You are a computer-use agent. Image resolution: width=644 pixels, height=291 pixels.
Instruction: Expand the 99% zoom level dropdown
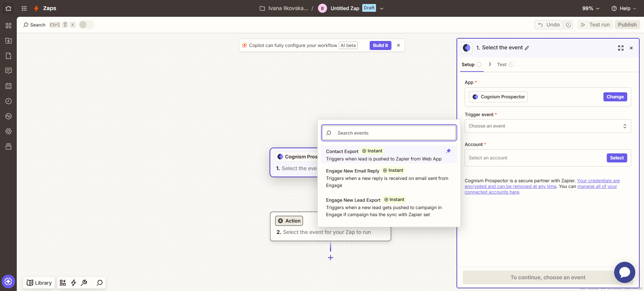pyautogui.click(x=591, y=8)
